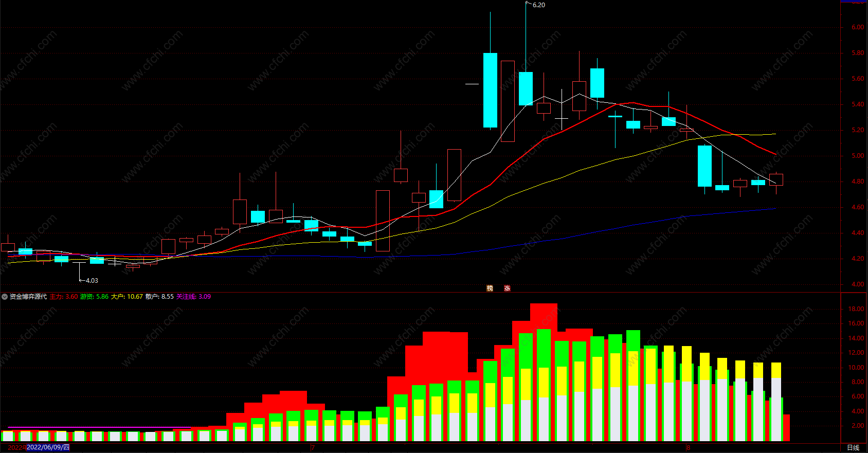868x453 pixels.
Task: Click the 4.03 low price label
Action: [x=92, y=281]
